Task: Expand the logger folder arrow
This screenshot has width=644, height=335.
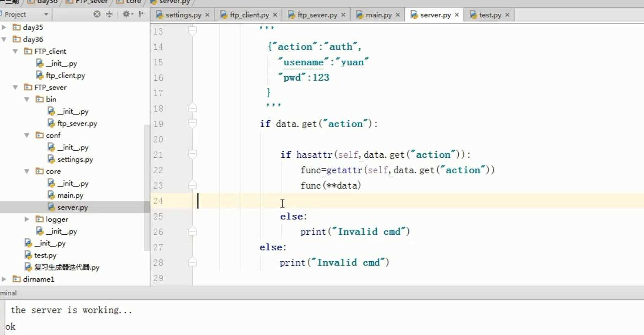Action: (x=27, y=219)
